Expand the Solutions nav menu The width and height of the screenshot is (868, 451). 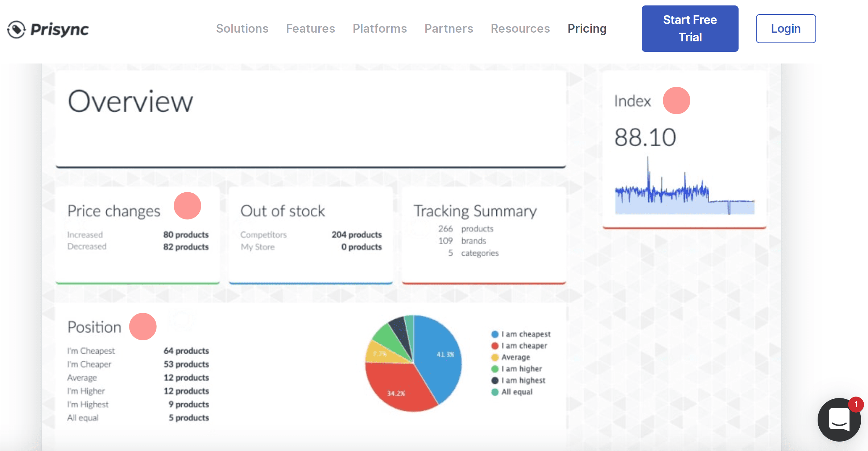click(242, 29)
